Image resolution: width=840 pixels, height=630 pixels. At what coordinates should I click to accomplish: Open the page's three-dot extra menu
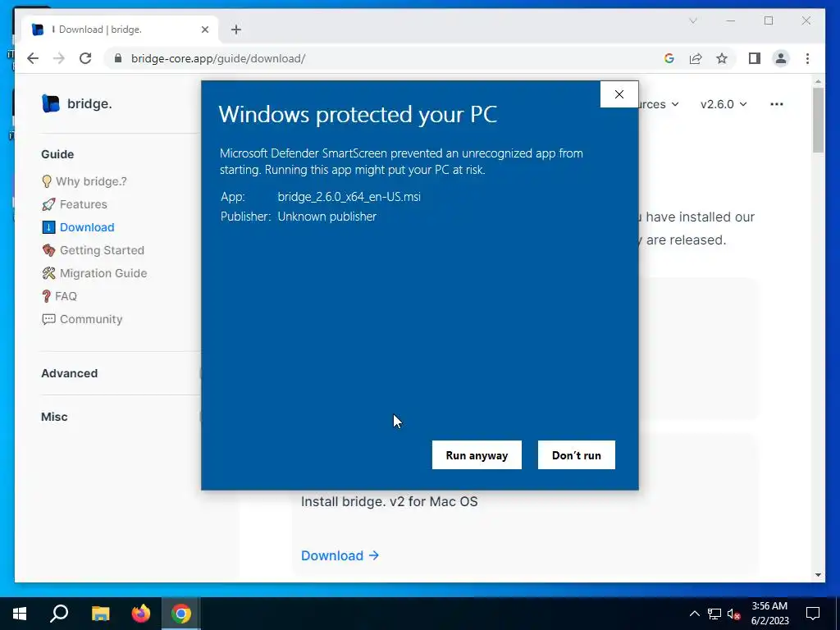[776, 104]
